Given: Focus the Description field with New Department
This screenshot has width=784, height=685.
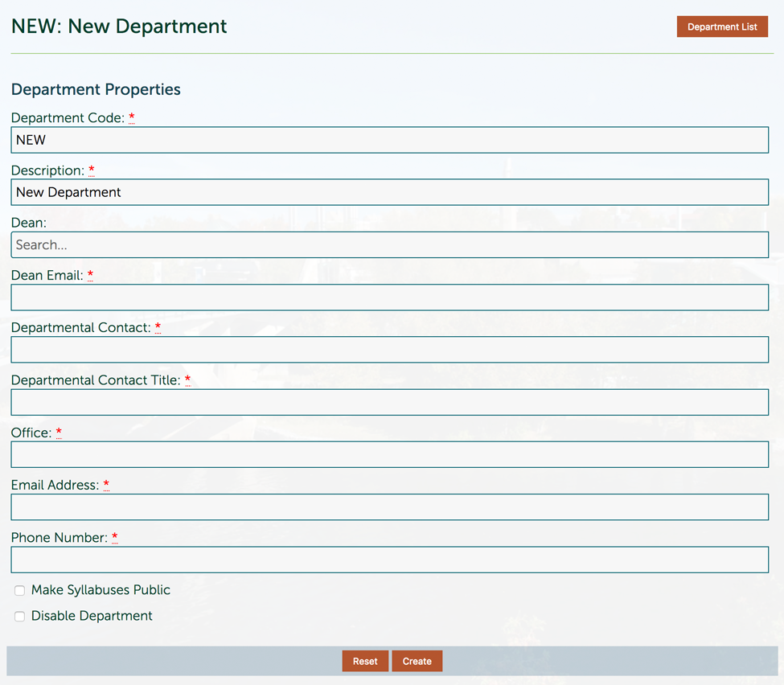Looking at the screenshot, I should 389,192.
